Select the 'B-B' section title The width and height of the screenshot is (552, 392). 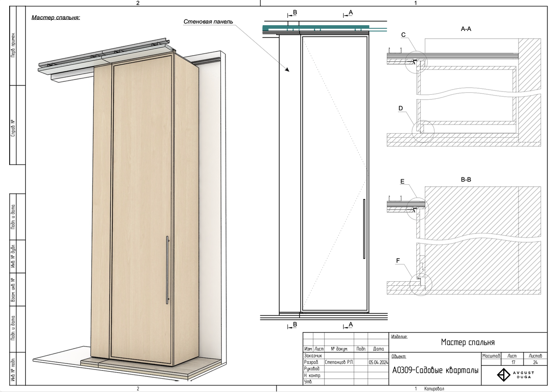click(x=466, y=179)
